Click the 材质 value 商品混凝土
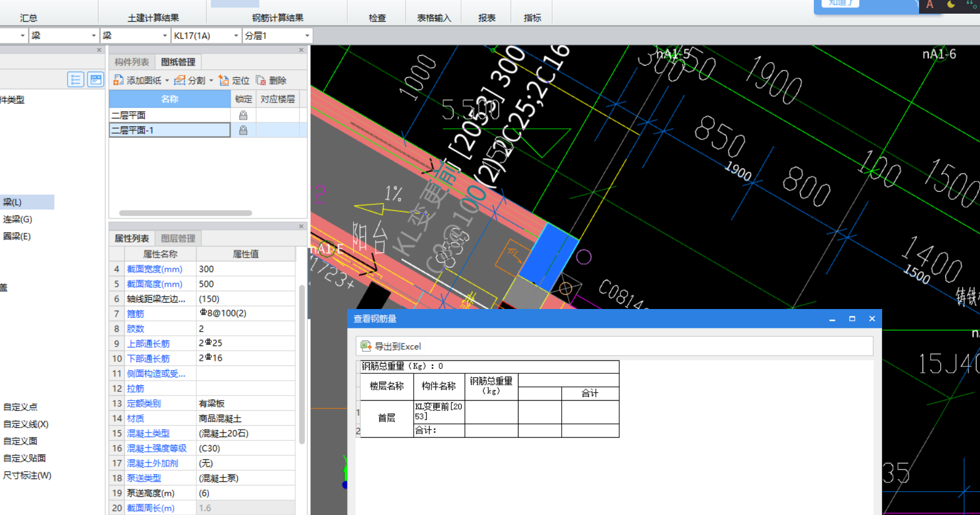This screenshot has width=980, height=515. [x=246, y=418]
